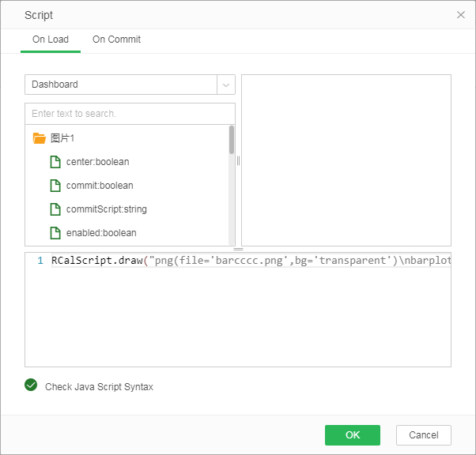
Task: Click Check Java Script Syntax label
Action: 99,387
